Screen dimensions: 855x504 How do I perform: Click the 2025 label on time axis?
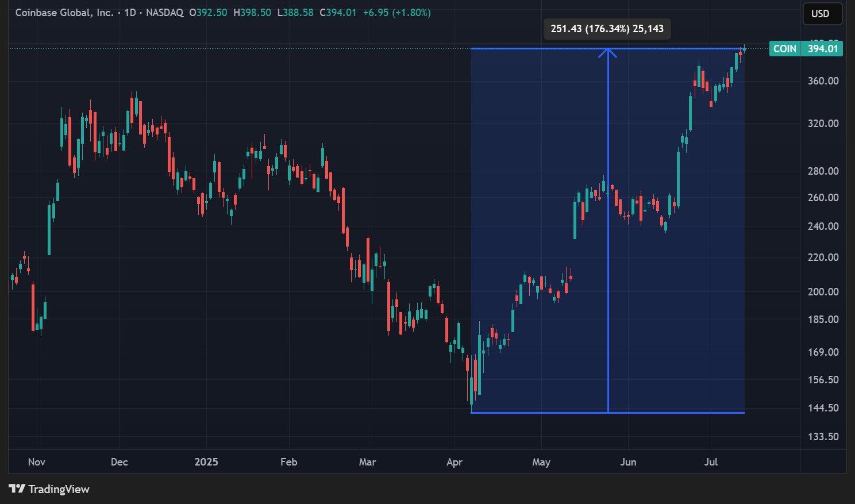point(206,462)
